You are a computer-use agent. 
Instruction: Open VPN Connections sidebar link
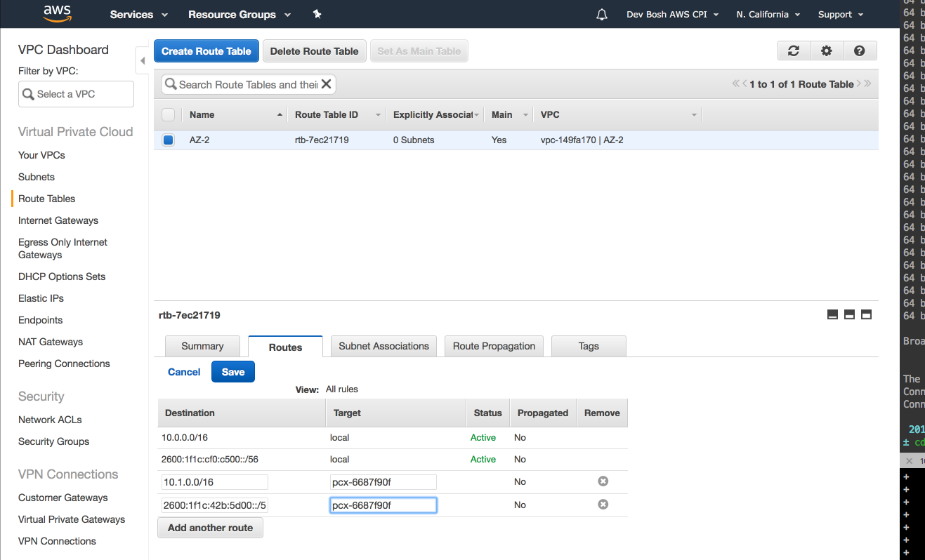[57, 541]
